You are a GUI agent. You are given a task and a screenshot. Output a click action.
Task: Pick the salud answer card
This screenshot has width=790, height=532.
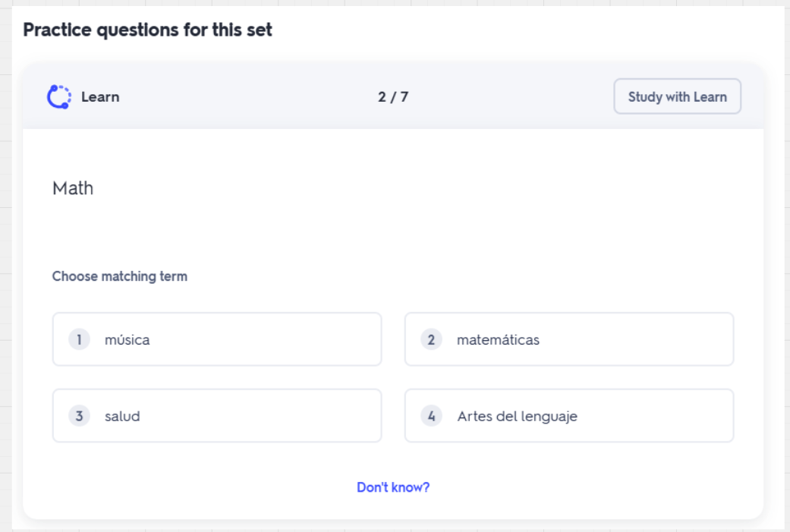pyautogui.click(x=217, y=416)
